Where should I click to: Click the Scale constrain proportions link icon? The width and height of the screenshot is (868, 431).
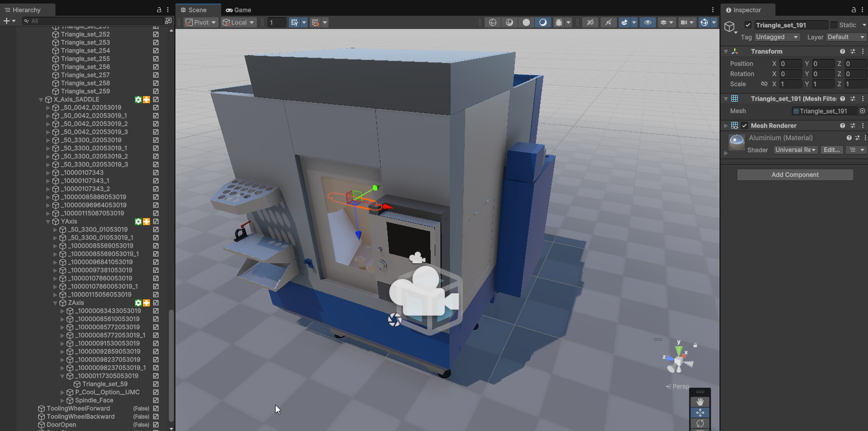pyautogui.click(x=764, y=84)
